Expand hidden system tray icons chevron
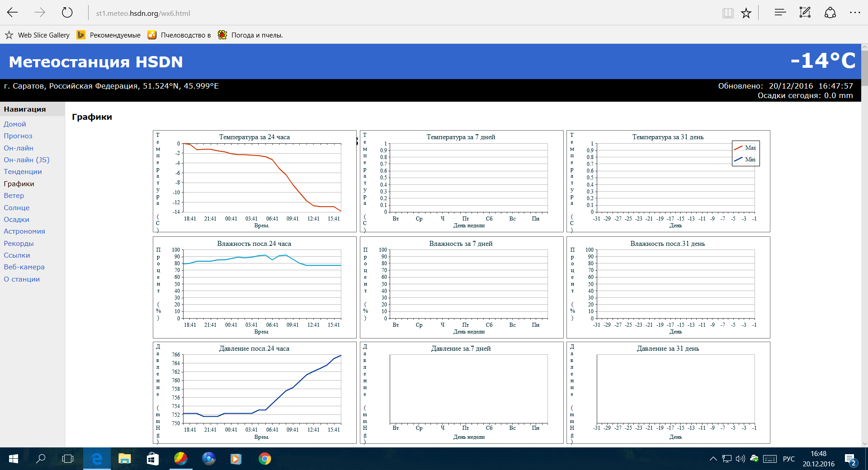This screenshot has width=868, height=470. coord(713,459)
